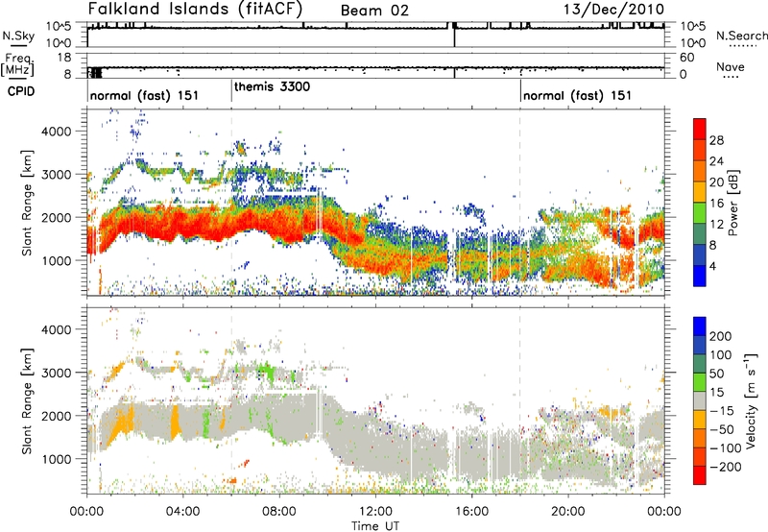This screenshot has height=532, width=768.
Task: Click the 'CPID' row label
Action: click(x=21, y=91)
